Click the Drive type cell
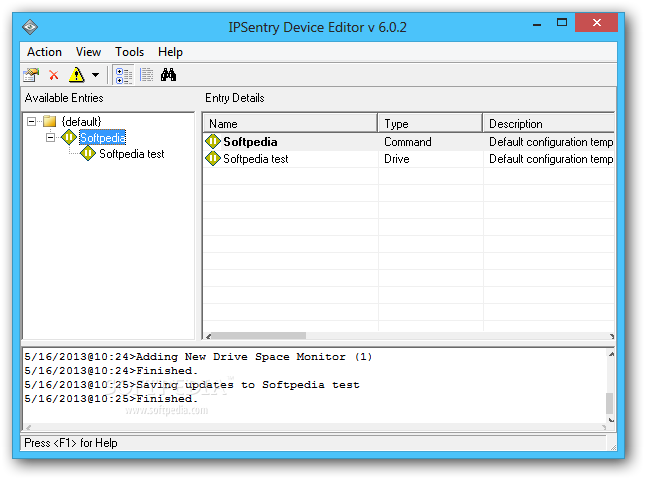Viewport: 645px width, 479px height. point(397,159)
